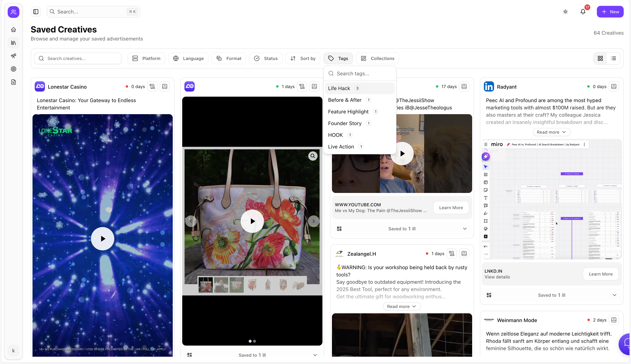Click the notifications bell icon
The height and width of the screenshot is (364, 631).
click(x=583, y=12)
